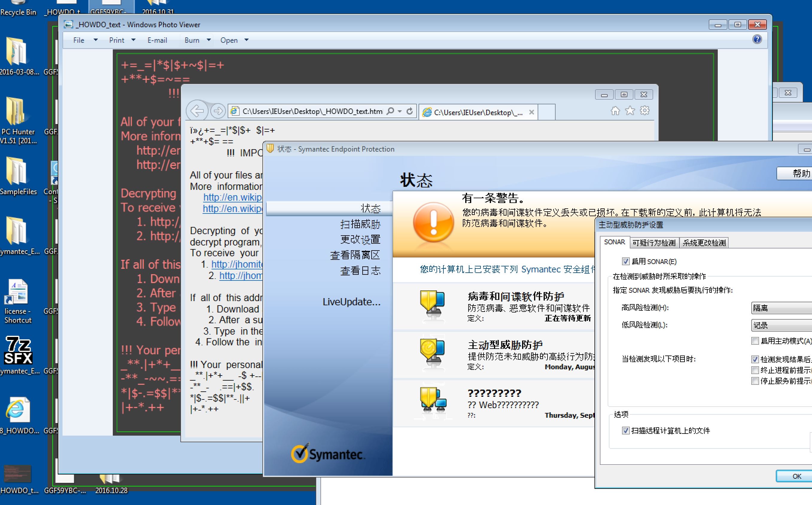Open the IE favorites star icon
Viewport: 812px width, 505px height.
pos(630,111)
